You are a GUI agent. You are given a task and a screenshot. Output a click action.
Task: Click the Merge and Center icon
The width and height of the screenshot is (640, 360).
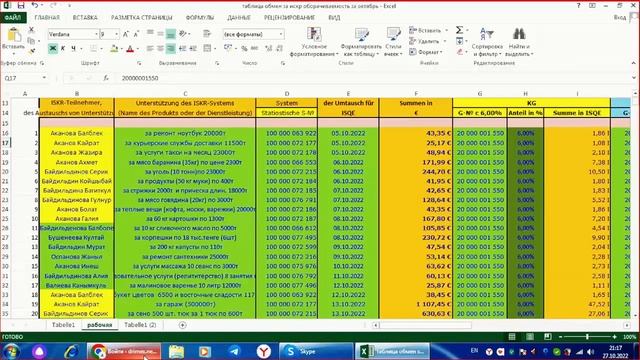click(207, 49)
